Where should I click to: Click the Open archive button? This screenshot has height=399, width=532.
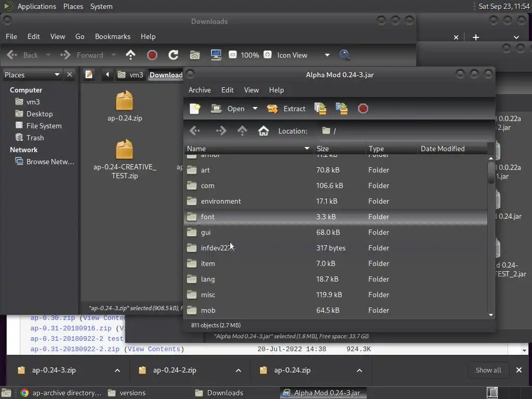click(x=228, y=109)
